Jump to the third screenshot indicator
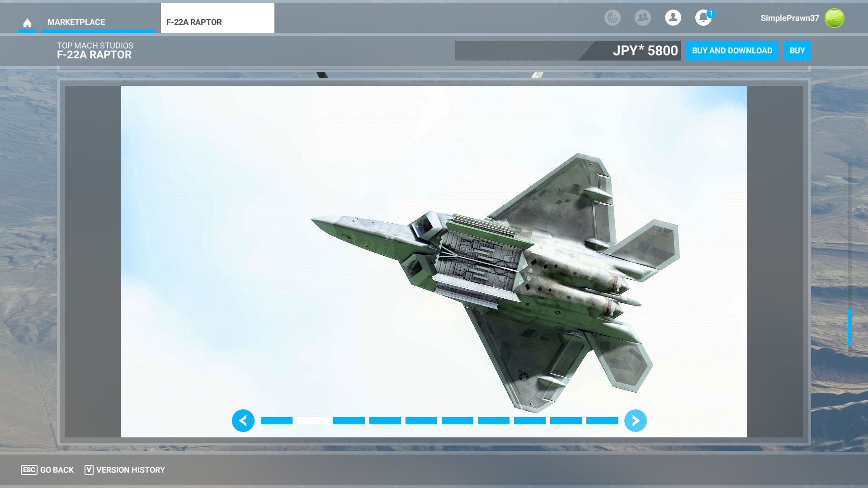The height and width of the screenshot is (488, 868). [349, 421]
